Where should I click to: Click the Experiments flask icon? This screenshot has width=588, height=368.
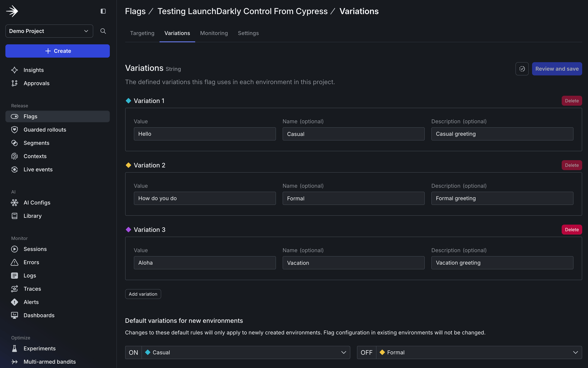click(14, 348)
